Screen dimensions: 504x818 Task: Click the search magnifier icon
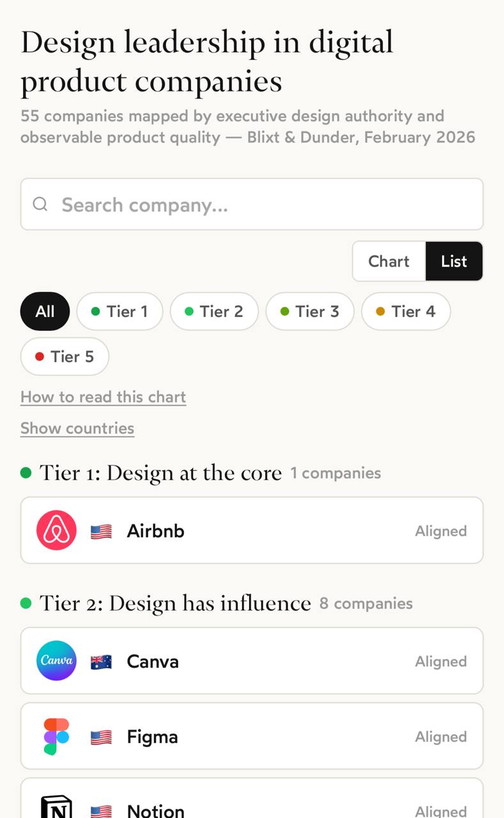click(40, 204)
